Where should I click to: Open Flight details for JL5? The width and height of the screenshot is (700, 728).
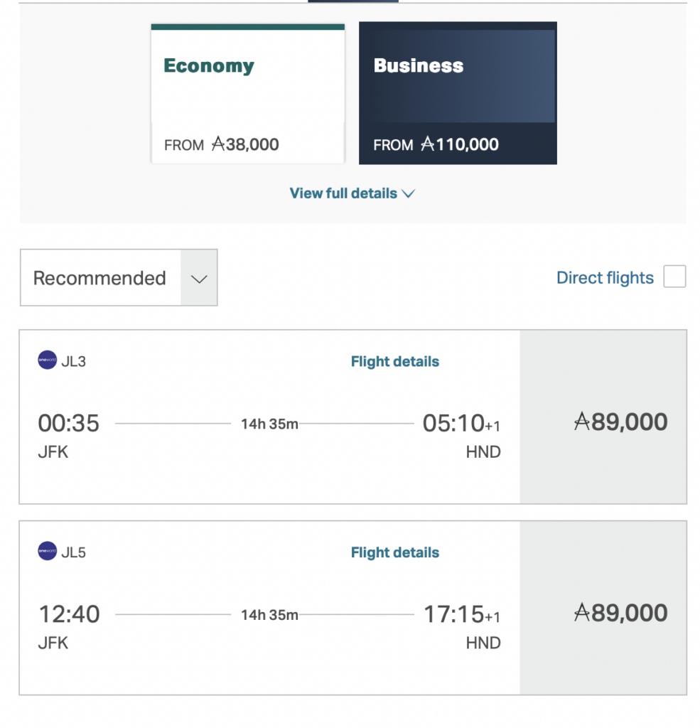[x=394, y=552]
